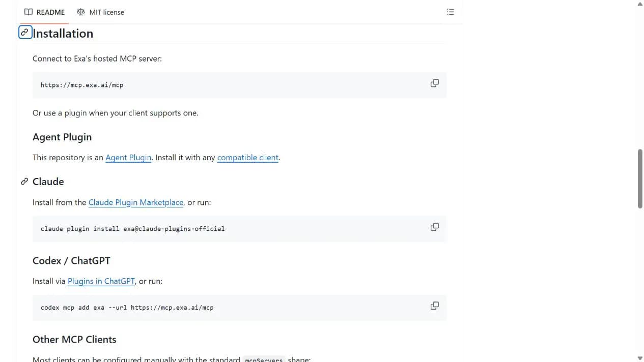Click the page scrollbar down arrow
The height and width of the screenshot is (362, 644).
640,358
